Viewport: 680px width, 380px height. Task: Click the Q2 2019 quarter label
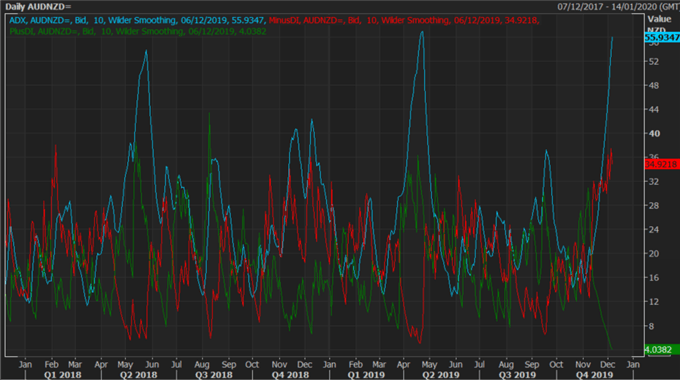[441, 375]
